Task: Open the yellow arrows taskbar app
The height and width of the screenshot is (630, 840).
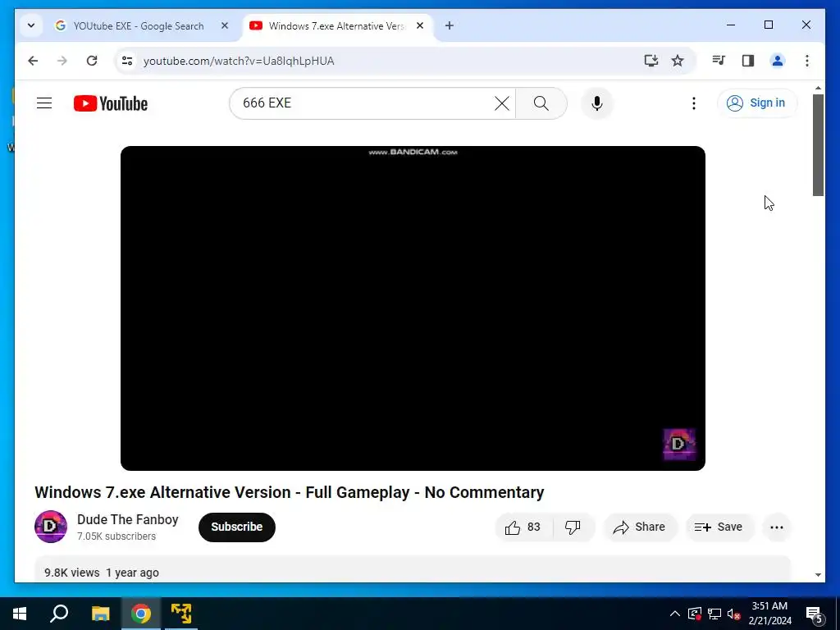Action: tap(181, 614)
